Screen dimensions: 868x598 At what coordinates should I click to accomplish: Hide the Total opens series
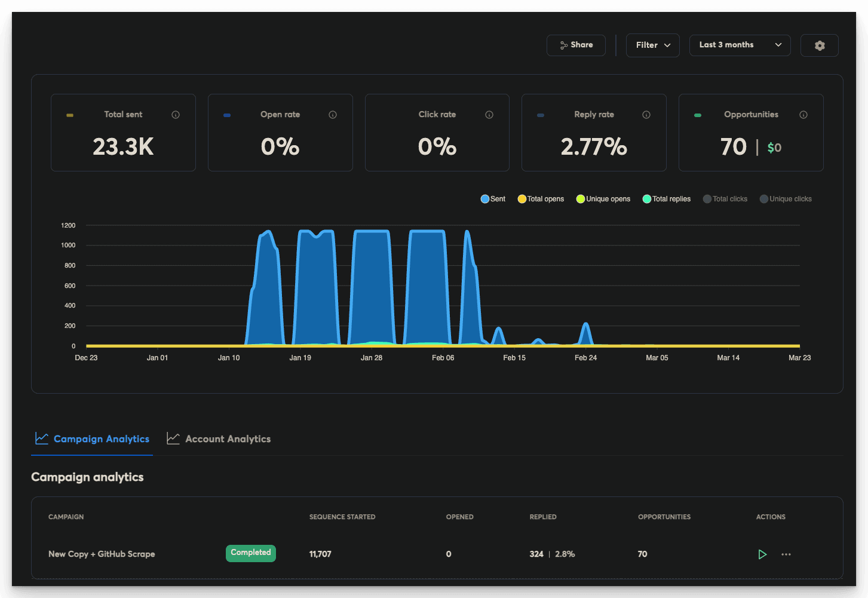540,198
